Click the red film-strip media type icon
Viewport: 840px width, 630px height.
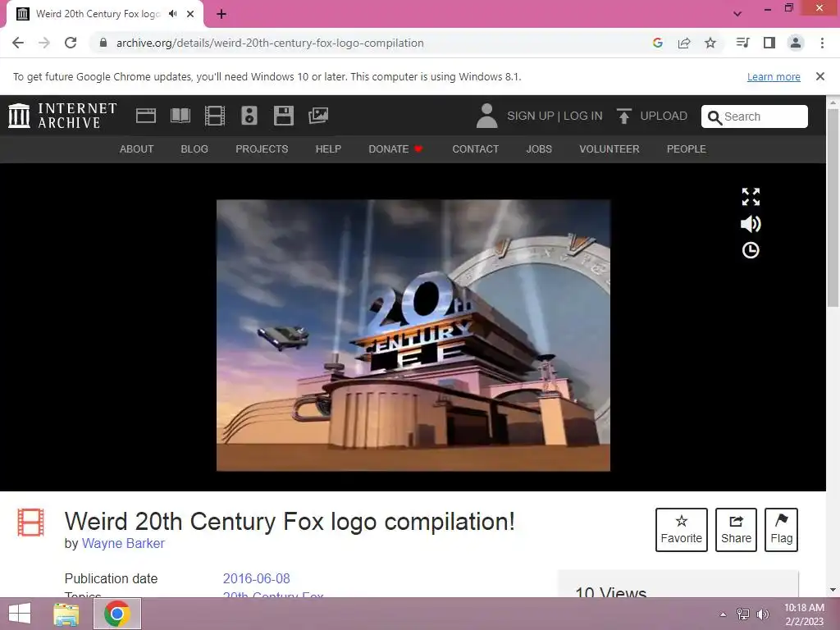[x=30, y=523]
